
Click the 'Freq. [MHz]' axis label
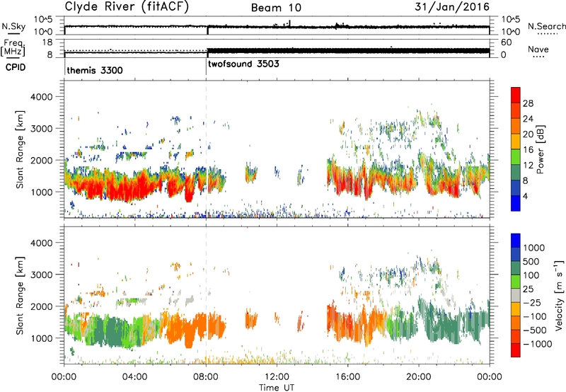(13, 47)
